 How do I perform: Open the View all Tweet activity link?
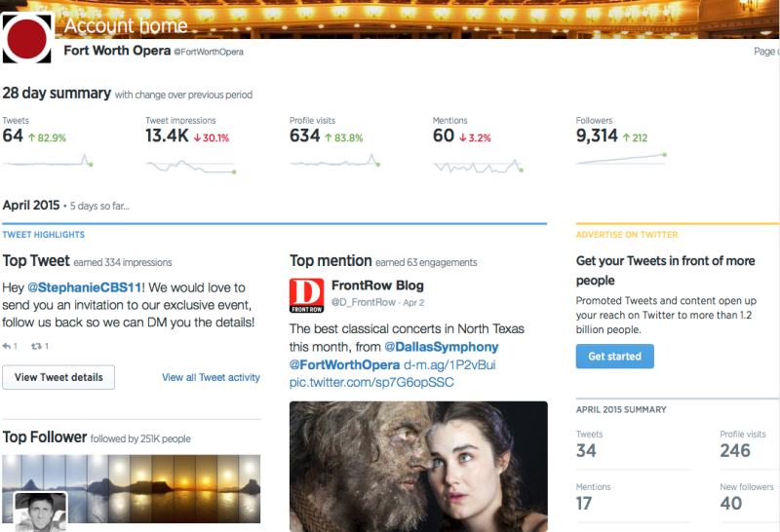[211, 377]
